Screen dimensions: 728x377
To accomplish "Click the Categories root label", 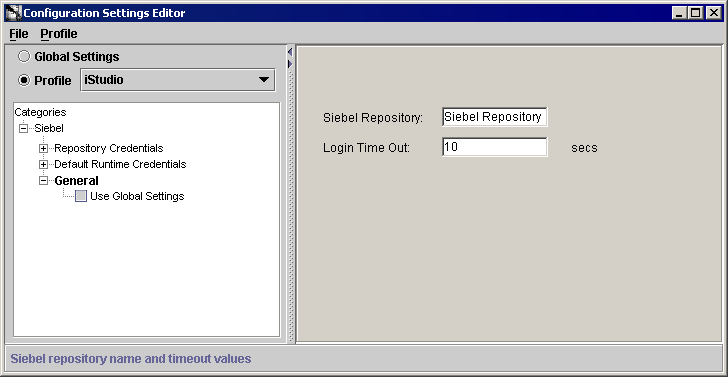I will (x=40, y=112).
